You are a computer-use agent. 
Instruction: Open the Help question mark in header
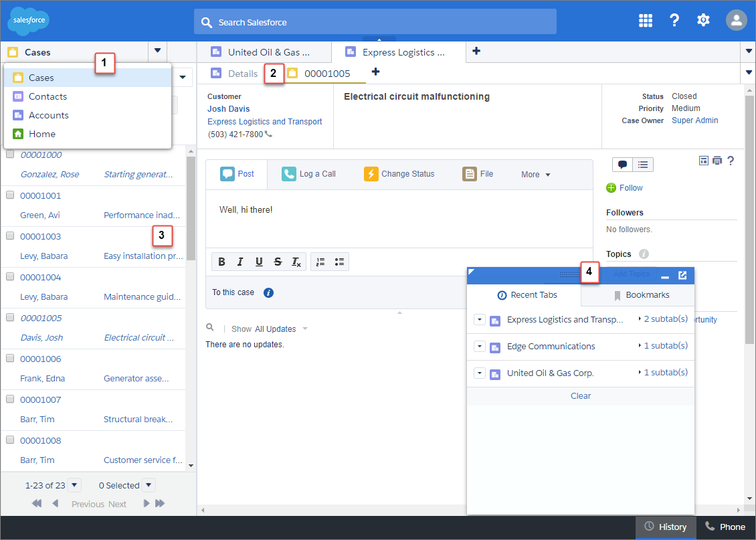(x=674, y=20)
